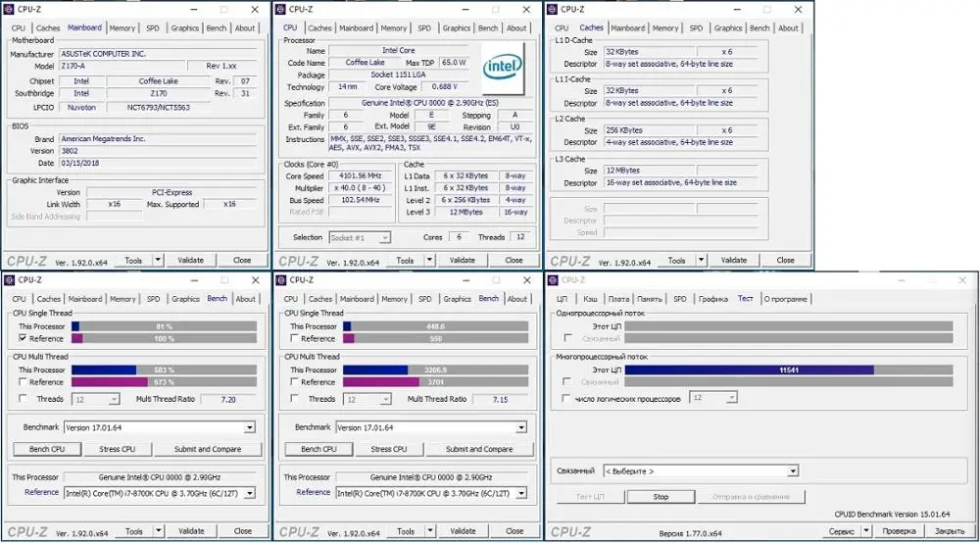Open Tools dropdown arrow in the Mainboard window
The image size is (980, 543).
point(158,260)
